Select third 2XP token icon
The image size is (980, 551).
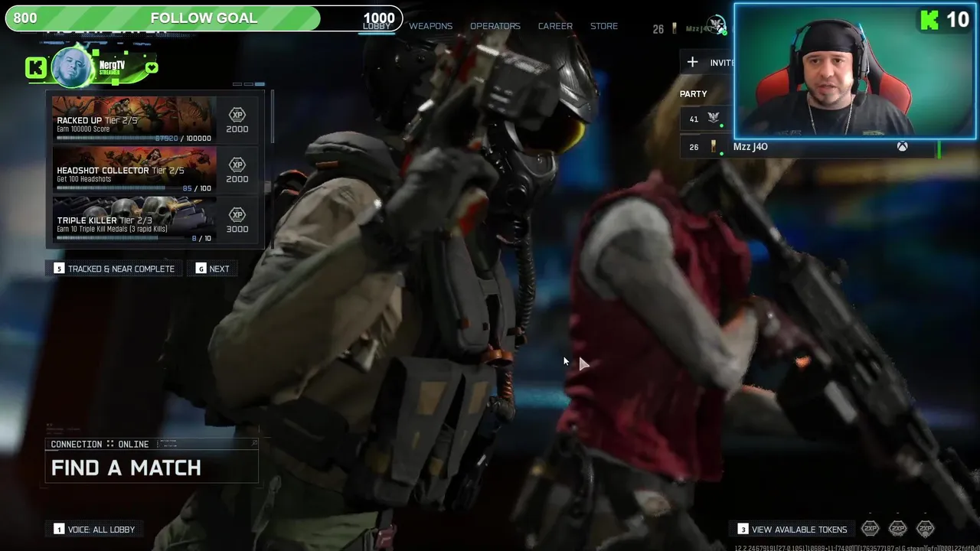coord(925,528)
